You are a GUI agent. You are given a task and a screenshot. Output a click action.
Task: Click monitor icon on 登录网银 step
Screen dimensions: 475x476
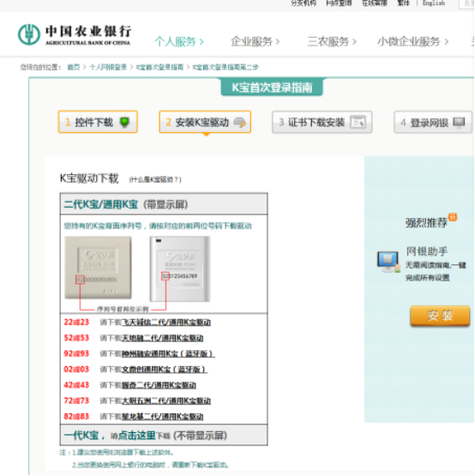[x=459, y=123]
